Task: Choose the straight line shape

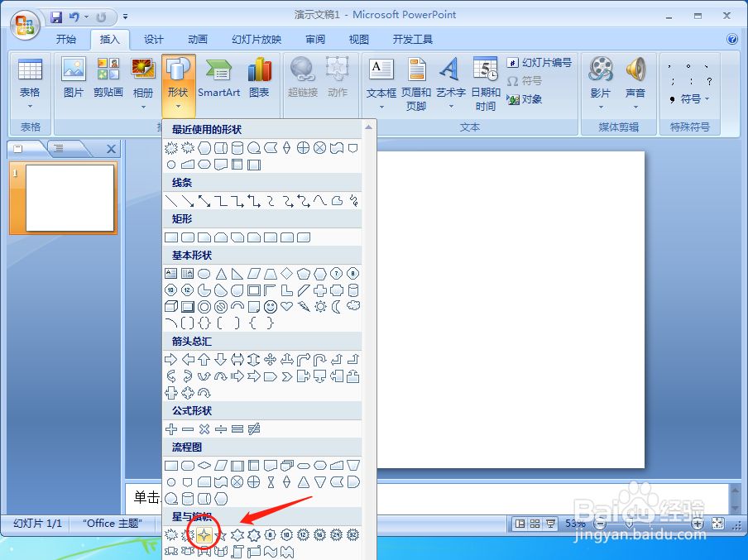Action: (x=170, y=201)
